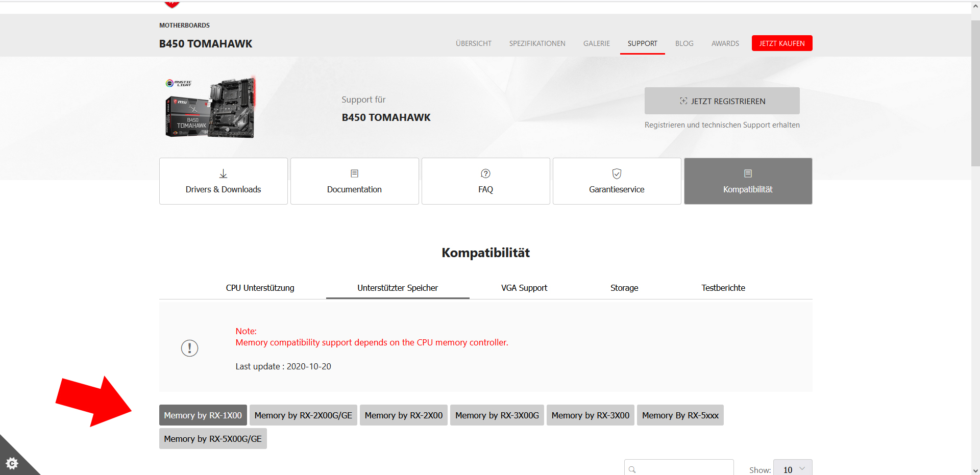The width and height of the screenshot is (980, 475).
Task: Select Memory by RX-3X00G filter
Action: pyautogui.click(x=497, y=415)
